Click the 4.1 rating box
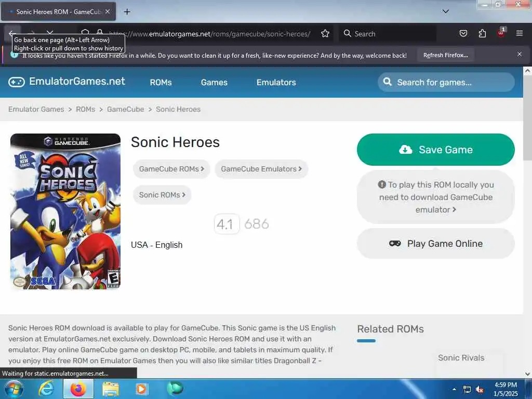This screenshot has width=532, height=399. pyautogui.click(x=227, y=224)
